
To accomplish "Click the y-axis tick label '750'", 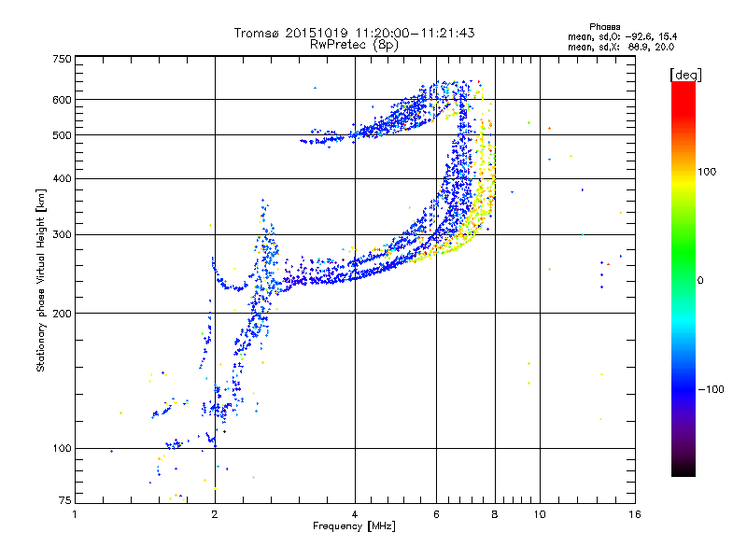I will 62,59.
